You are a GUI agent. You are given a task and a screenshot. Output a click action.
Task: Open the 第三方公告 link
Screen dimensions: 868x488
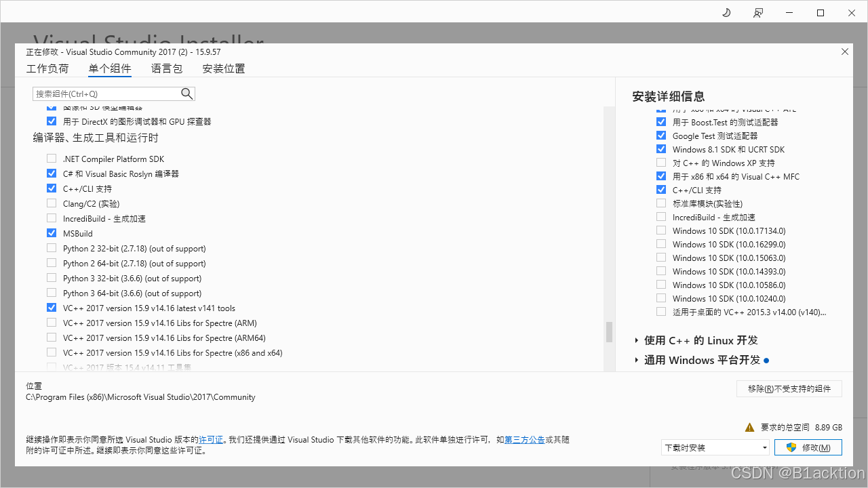point(524,440)
